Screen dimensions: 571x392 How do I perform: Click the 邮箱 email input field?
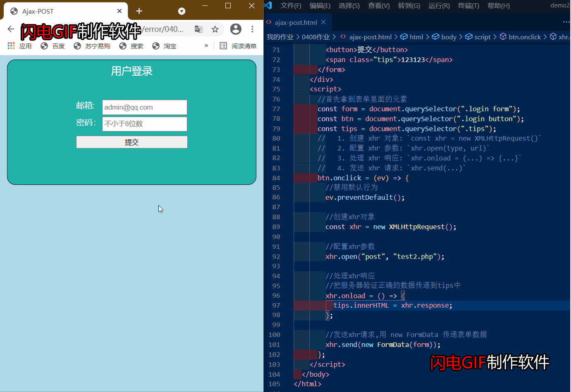click(x=145, y=107)
